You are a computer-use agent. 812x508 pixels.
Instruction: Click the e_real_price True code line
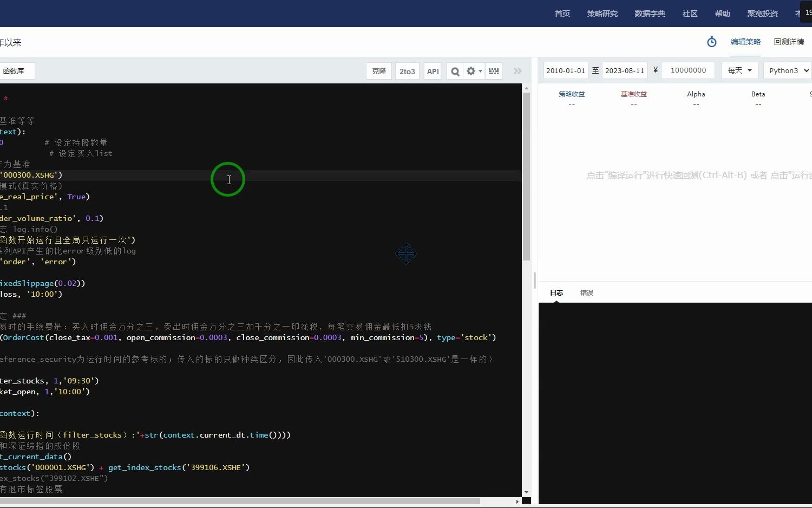45,197
